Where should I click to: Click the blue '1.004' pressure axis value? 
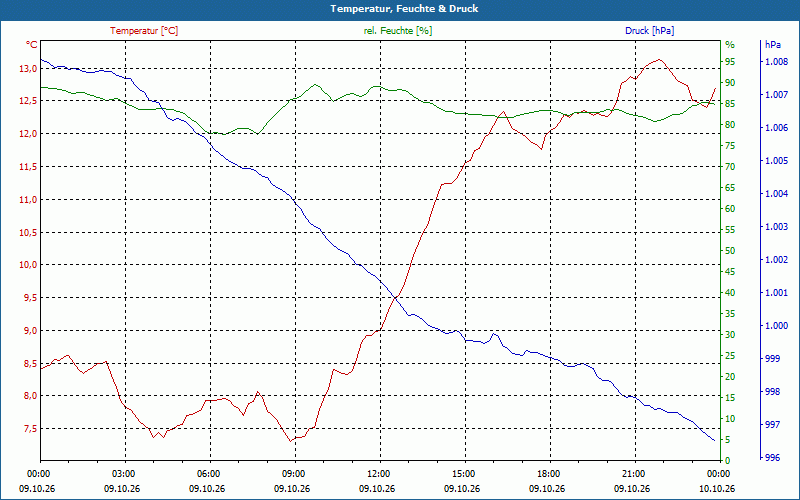coord(777,194)
